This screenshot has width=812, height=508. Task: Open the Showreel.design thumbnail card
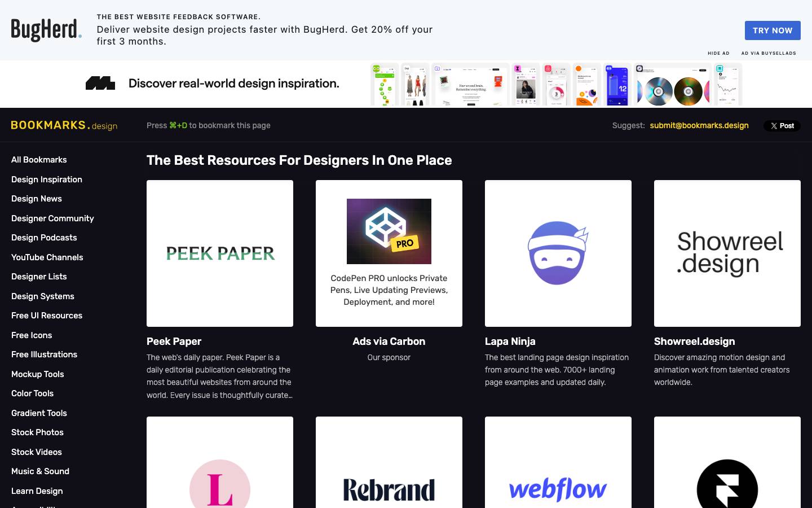point(727,253)
